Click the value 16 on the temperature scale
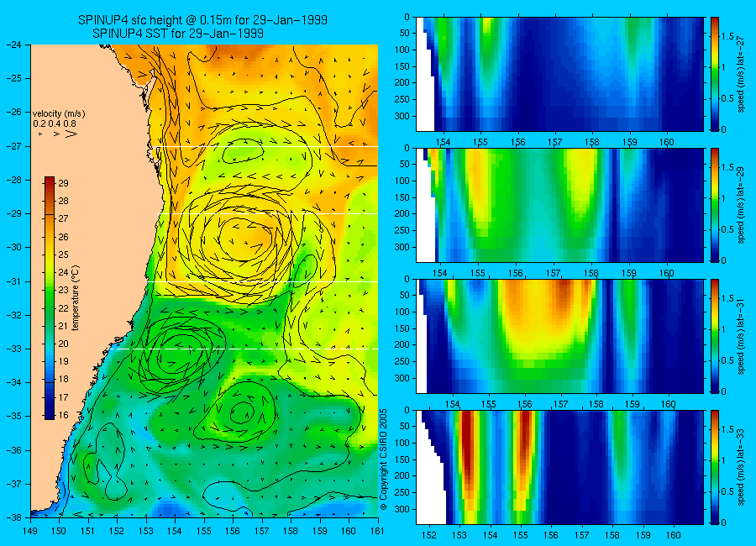756x546 pixels. coord(63,415)
